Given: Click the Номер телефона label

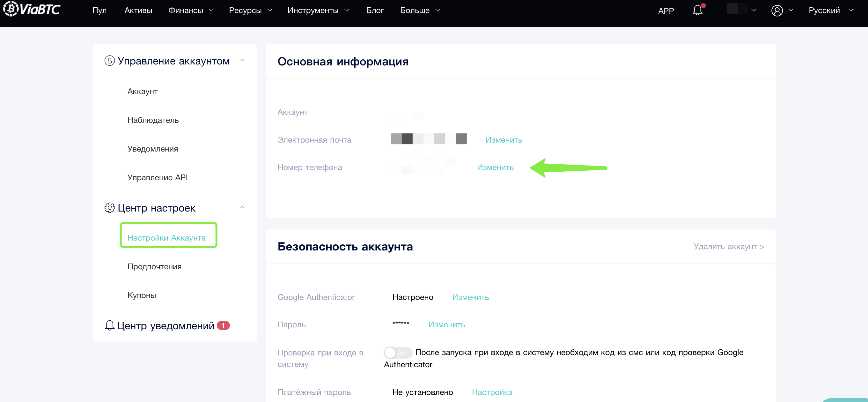Looking at the screenshot, I should click(310, 167).
